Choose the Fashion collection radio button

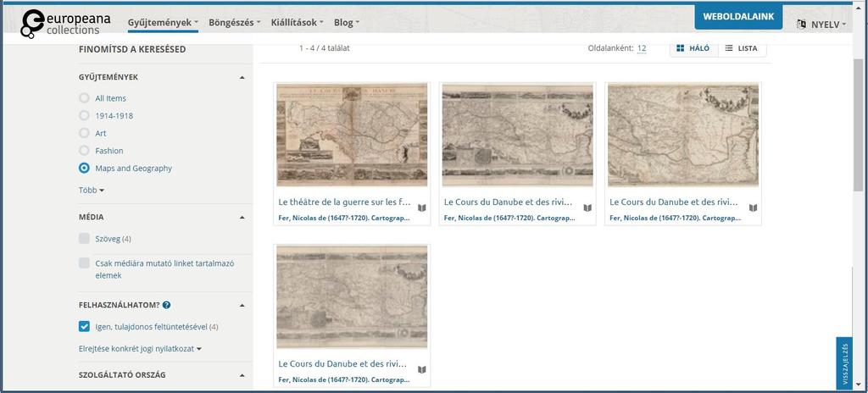click(x=84, y=151)
